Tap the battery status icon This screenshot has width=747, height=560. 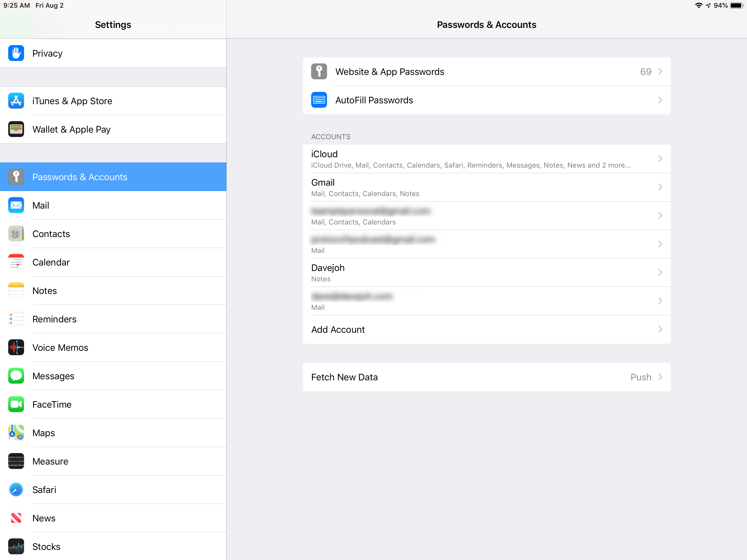pyautogui.click(x=737, y=5)
